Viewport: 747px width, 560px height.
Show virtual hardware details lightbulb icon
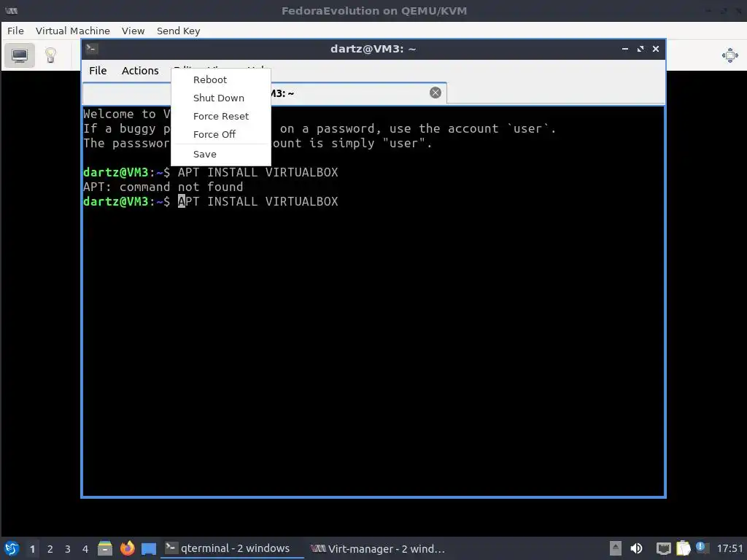50,55
